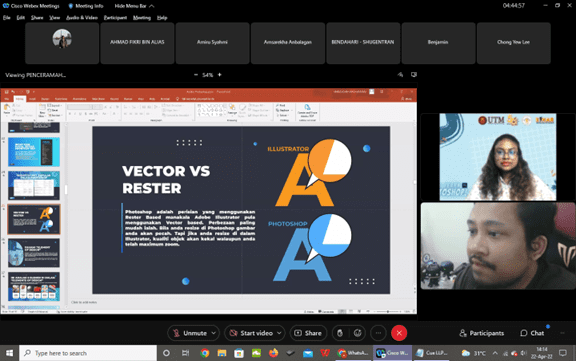Select the Amsarekha Anbalagan participant tile
Screen dimensions: 576x361
point(288,43)
